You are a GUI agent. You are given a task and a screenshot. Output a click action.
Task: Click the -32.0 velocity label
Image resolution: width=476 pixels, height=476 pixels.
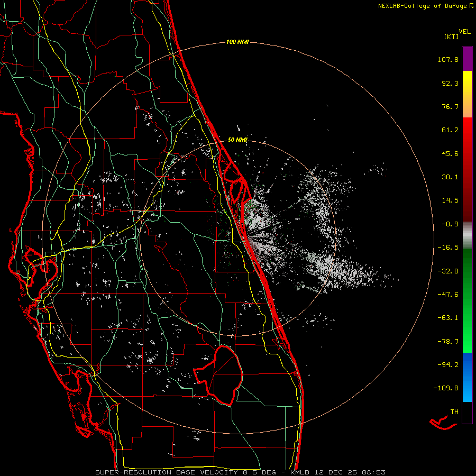448,271
